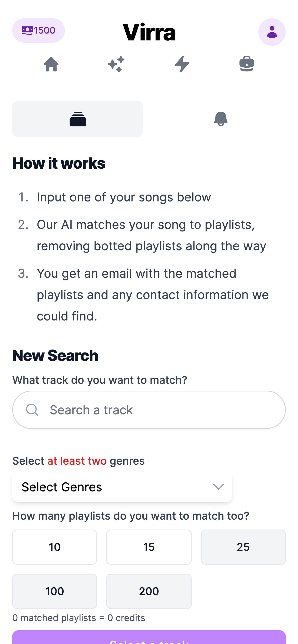Choose 100 playlists to match
The width and height of the screenshot is (298, 644).
click(55, 591)
